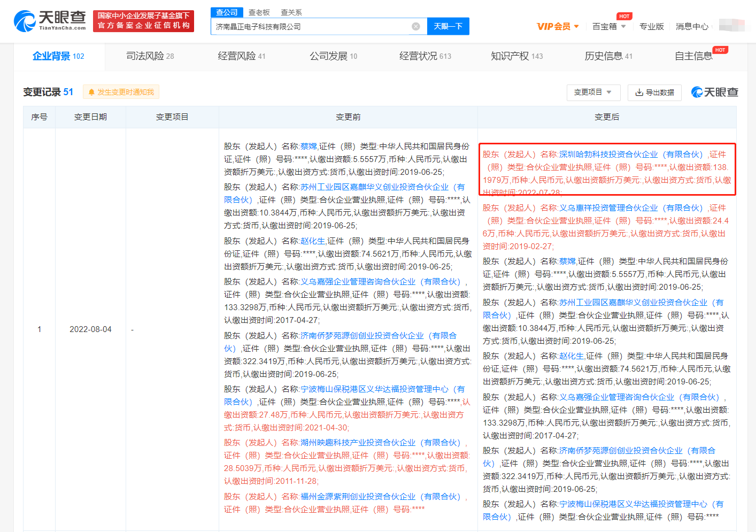This screenshot has width=756, height=532.
Task: Click the 天眼一下 search button
Action: click(x=448, y=26)
